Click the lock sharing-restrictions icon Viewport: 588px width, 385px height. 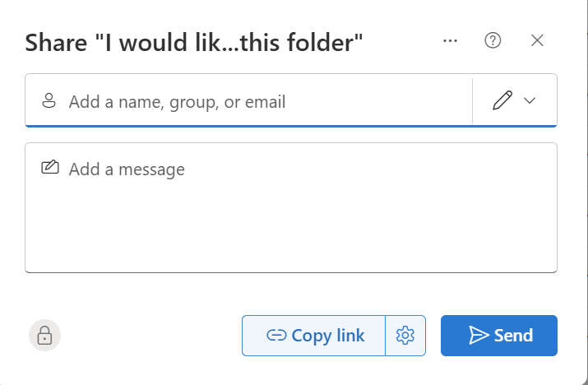(45, 335)
